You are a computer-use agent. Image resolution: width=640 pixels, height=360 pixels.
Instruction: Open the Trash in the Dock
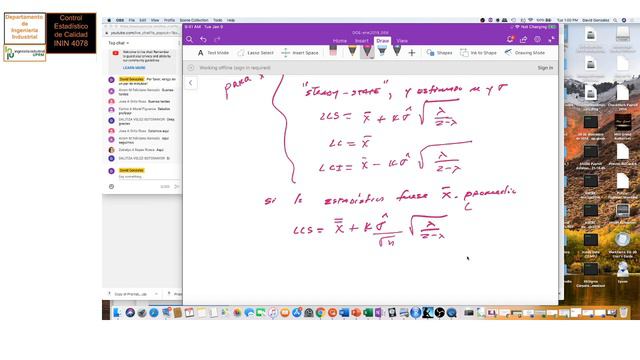(x=624, y=313)
